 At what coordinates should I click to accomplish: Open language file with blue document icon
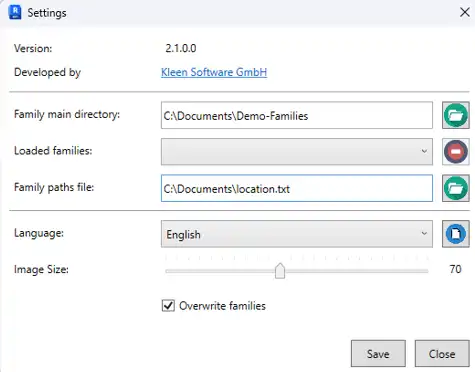[456, 234]
